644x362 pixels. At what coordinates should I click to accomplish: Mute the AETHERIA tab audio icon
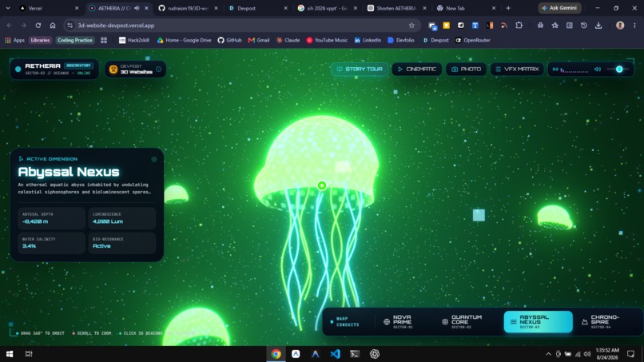[x=137, y=8]
